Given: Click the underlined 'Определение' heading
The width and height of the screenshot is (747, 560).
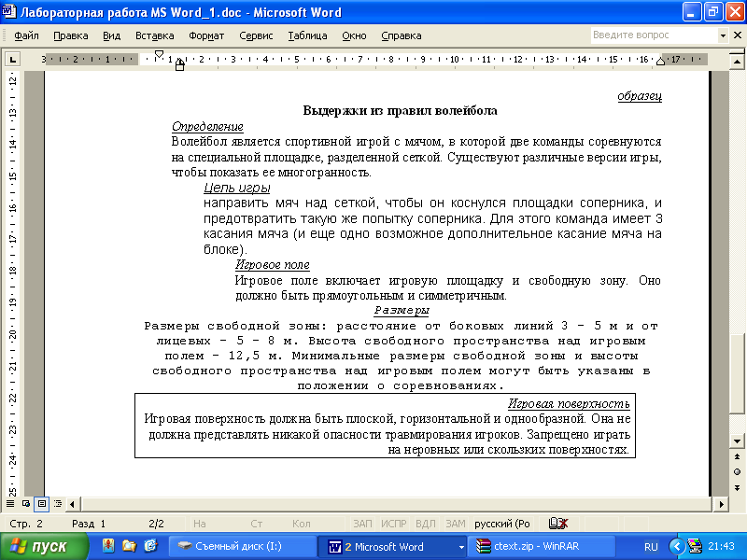Looking at the screenshot, I should point(207,127).
